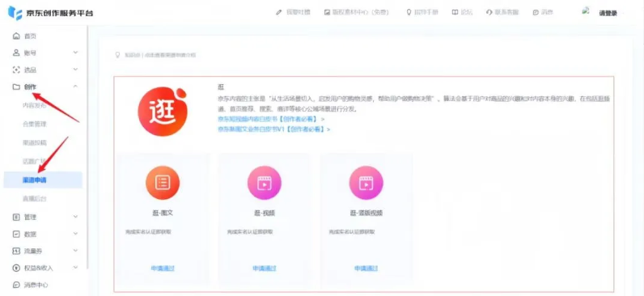Click the pencil icon for 我要吐槽
The image size is (644, 296).
[279, 12]
